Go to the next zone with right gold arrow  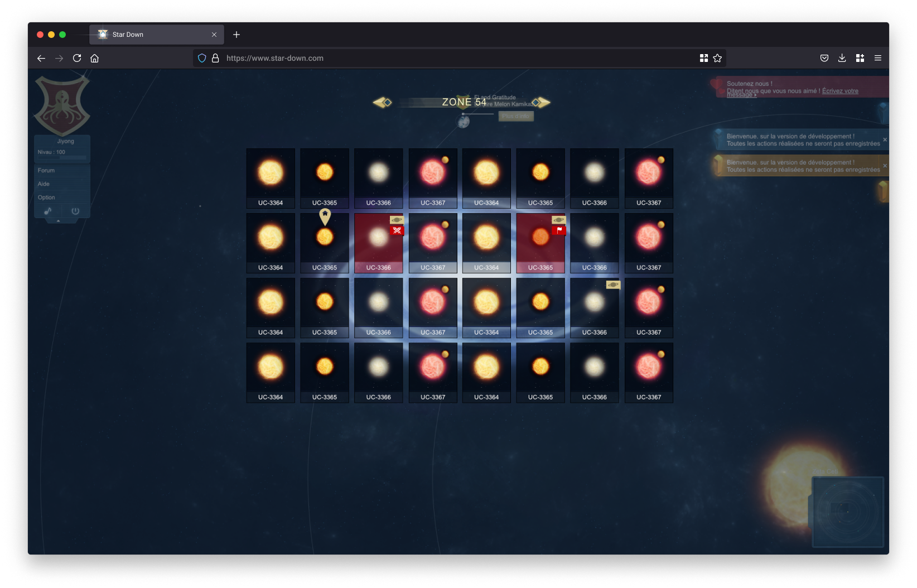(x=541, y=103)
